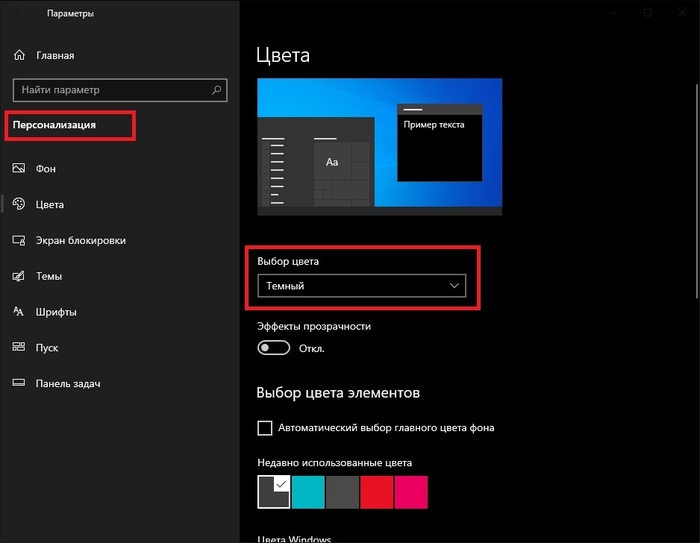Click the vertical scrollbar on right
Image resolution: width=700 pixels, height=543 pixels.
coord(697,191)
